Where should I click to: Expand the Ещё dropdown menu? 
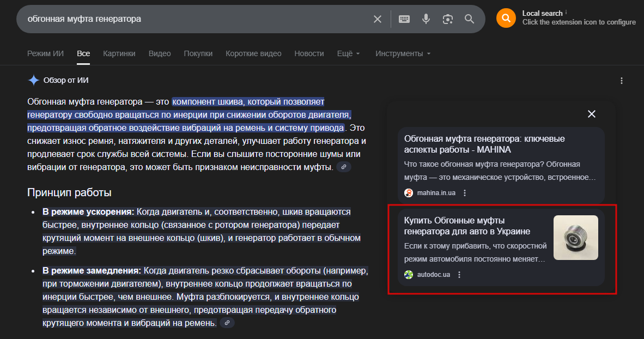[x=348, y=53]
